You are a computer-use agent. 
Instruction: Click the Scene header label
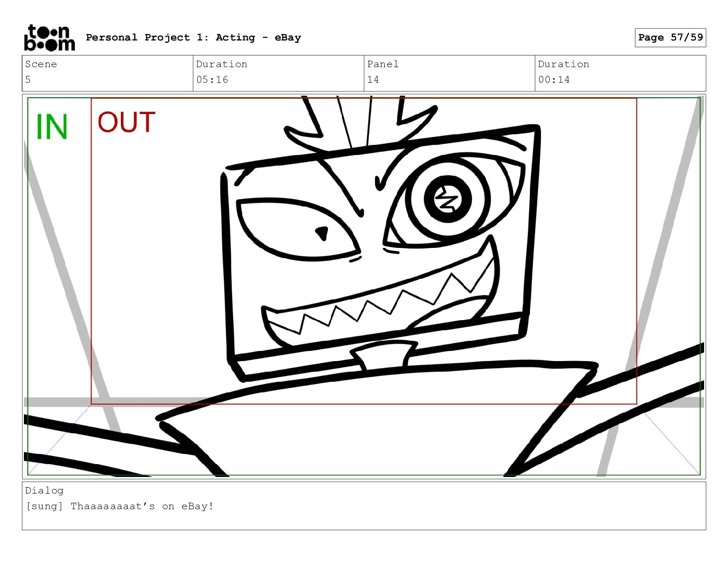[41, 64]
